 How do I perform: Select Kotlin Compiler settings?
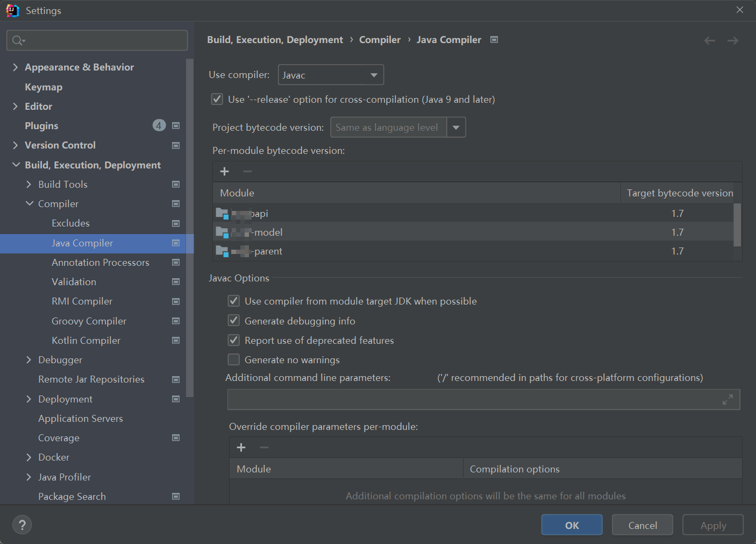(86, 341)
